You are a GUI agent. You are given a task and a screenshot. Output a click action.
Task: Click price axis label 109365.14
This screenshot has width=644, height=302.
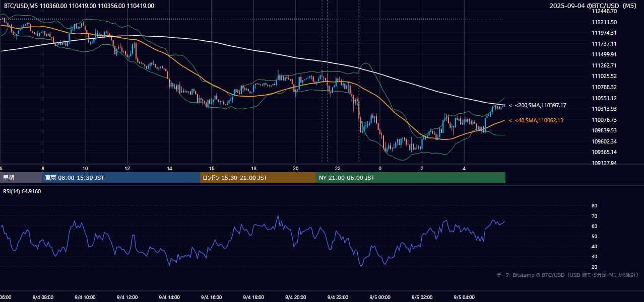(604, 152)
